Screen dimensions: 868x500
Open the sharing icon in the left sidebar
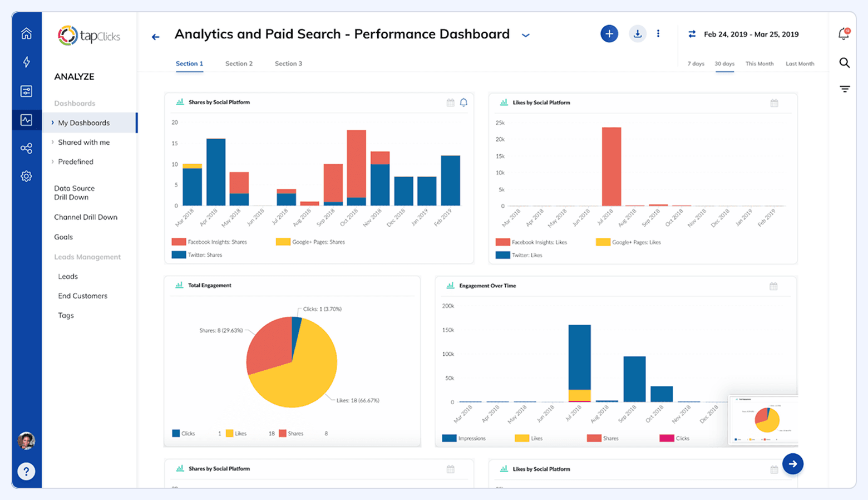26,148
